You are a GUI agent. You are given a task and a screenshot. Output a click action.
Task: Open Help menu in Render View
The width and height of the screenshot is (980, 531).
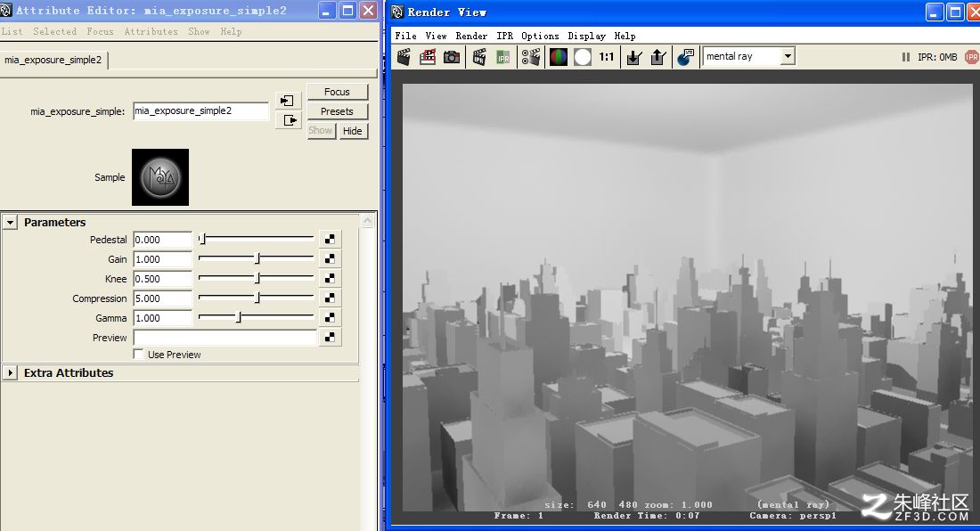click(x=625, y=36)
